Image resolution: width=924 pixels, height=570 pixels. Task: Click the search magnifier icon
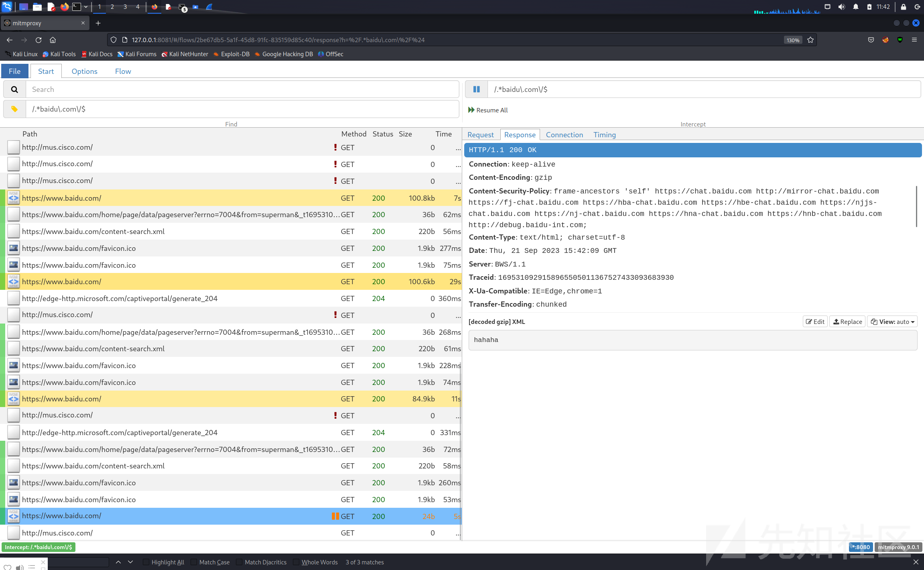coord(14,90)
